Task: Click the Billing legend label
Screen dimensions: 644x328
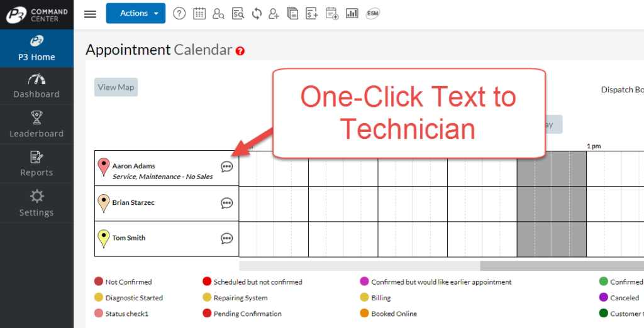Action: (x=380, y=298)
